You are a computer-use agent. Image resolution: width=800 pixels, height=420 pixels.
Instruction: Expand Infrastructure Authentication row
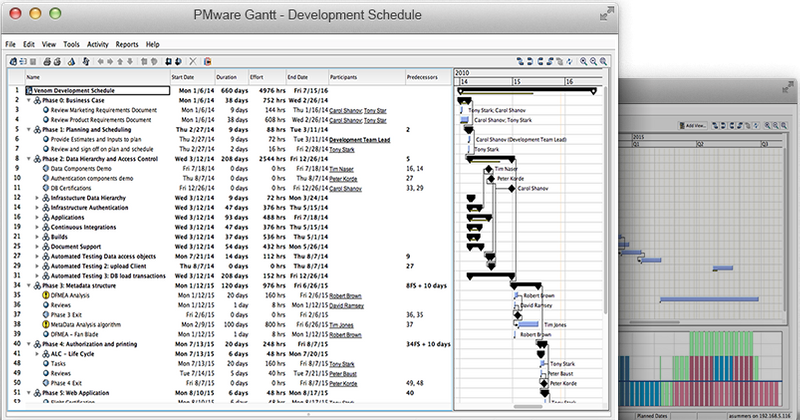click(37, 208)
